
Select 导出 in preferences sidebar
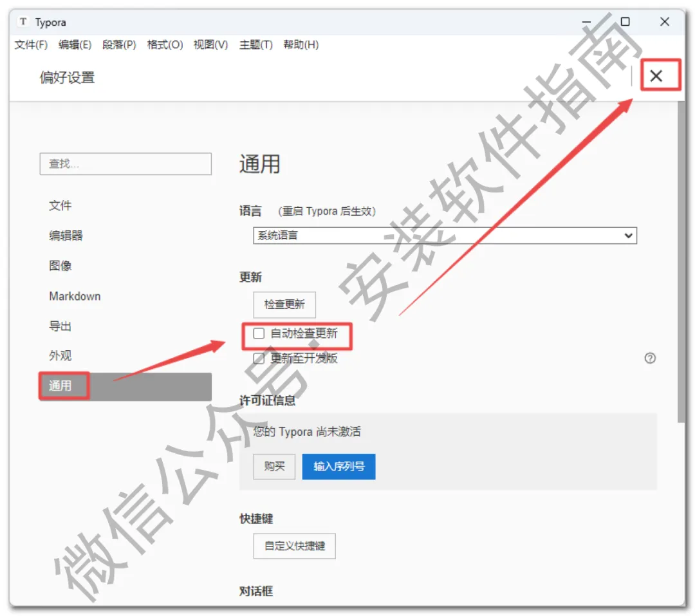click(125, 326)
